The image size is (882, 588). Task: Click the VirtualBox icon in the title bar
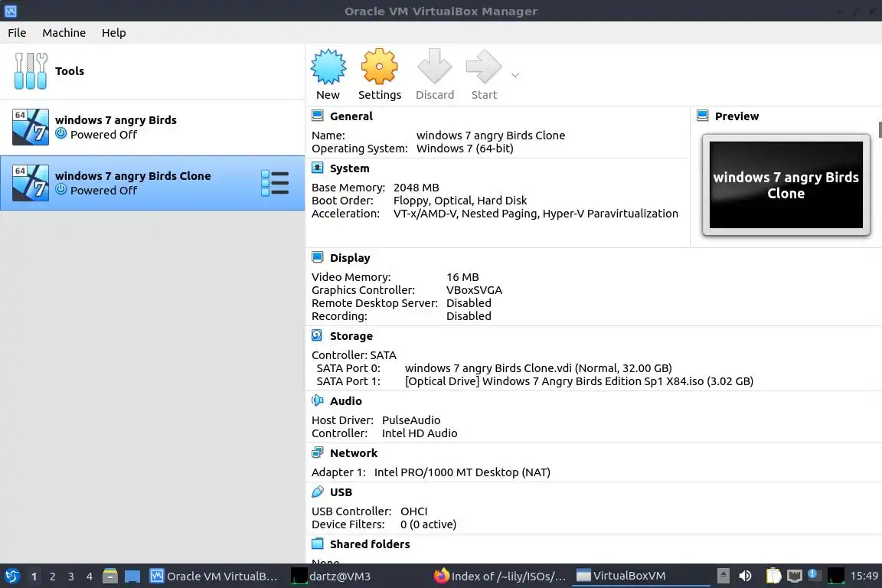click(11, 11)
